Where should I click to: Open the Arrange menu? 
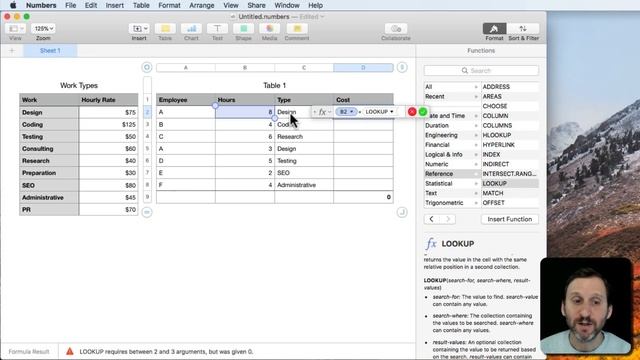[202, 5]
